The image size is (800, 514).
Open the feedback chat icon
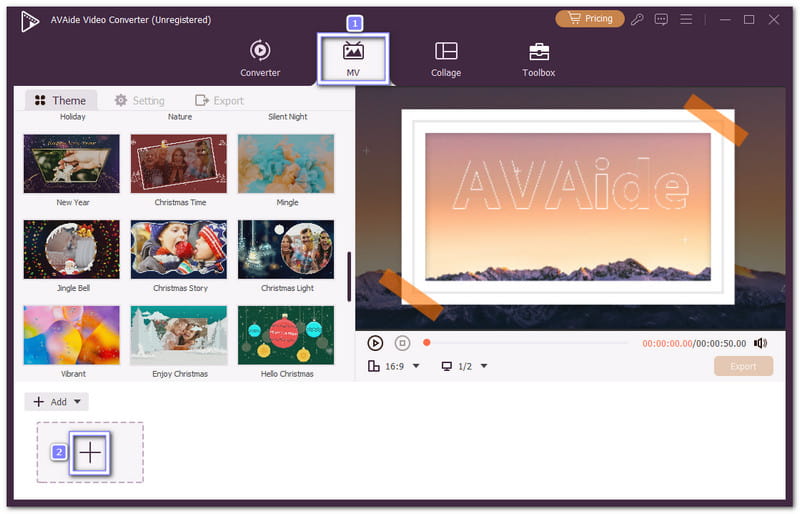point(661,19)
